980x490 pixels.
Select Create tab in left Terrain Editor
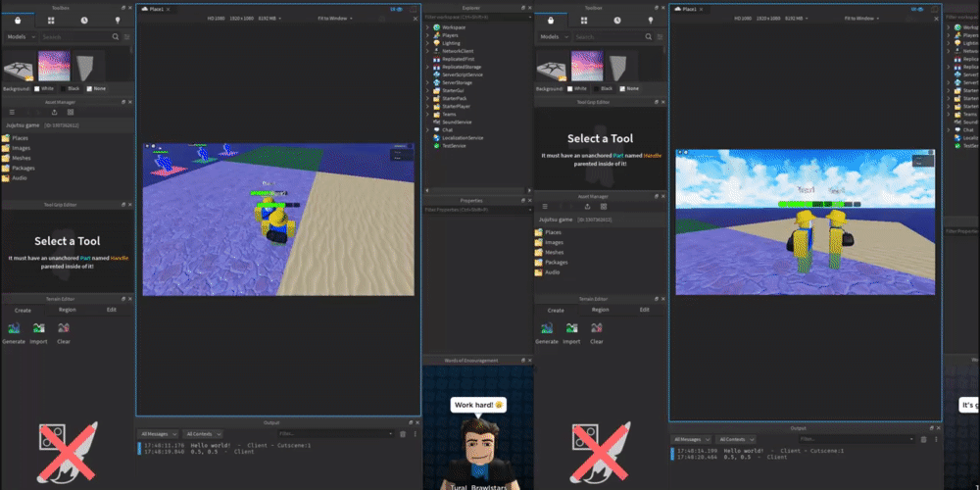pos(24,310)
